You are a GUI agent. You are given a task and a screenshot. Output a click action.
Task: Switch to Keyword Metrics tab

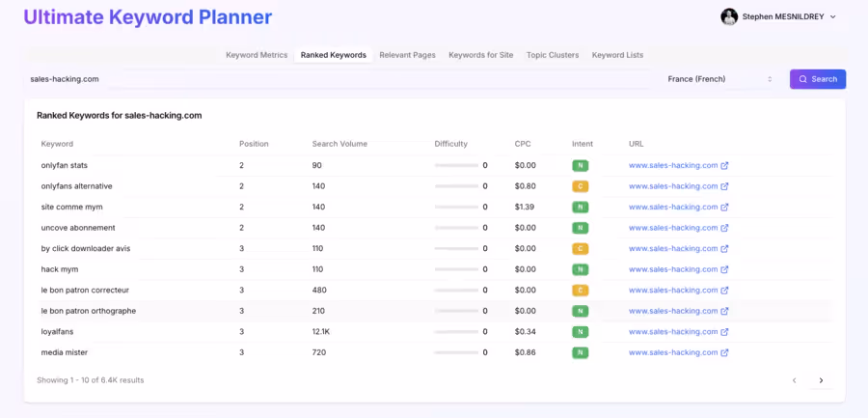point(257,55)
